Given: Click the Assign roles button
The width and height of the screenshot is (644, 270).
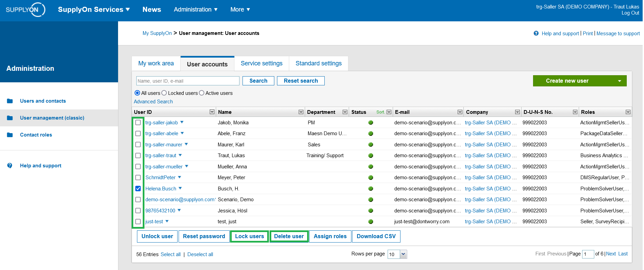Looking at the screenshot, I should pos(330,236).
